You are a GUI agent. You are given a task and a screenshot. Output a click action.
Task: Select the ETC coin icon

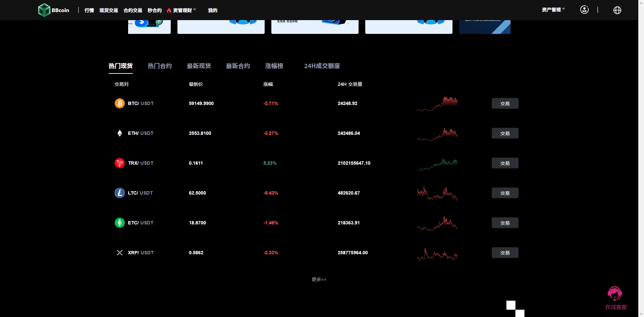pos(120,223)
